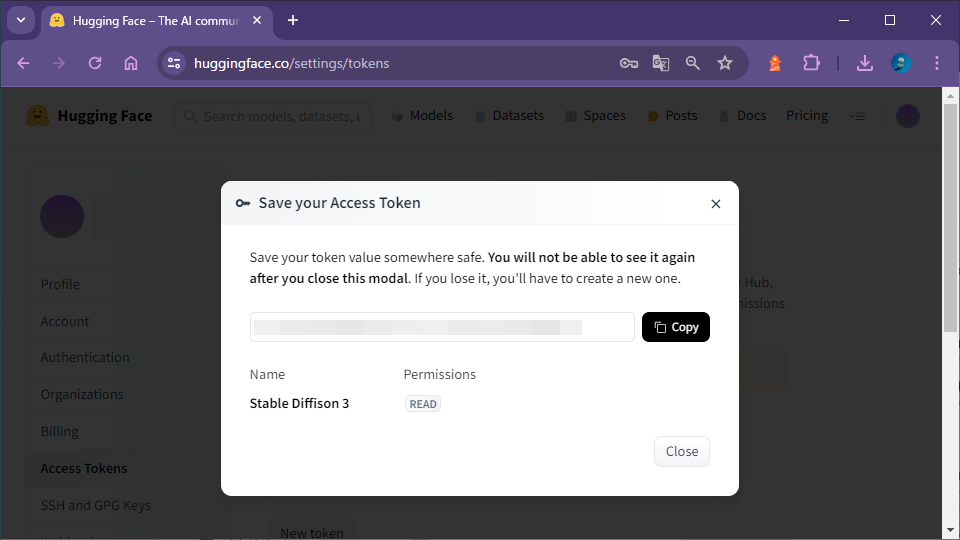Click the site information icon in address bar
This screenshot has width=960, height=540.
pyautogui.click(x=174, y=63)
